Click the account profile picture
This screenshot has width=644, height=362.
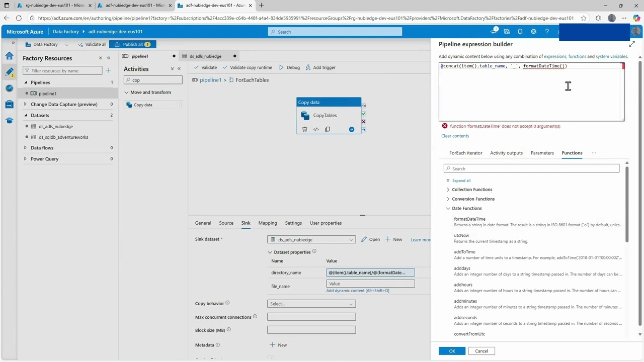636,31
